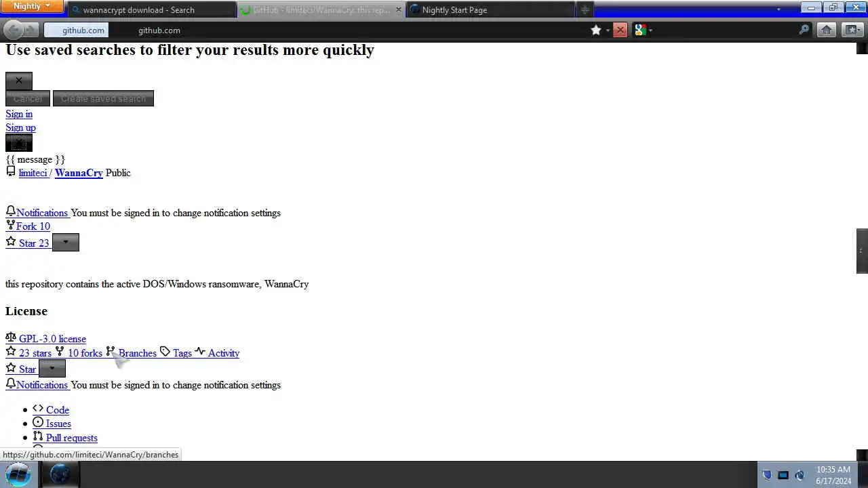Focus the github.com URL address field

click(x=346, y=30)
